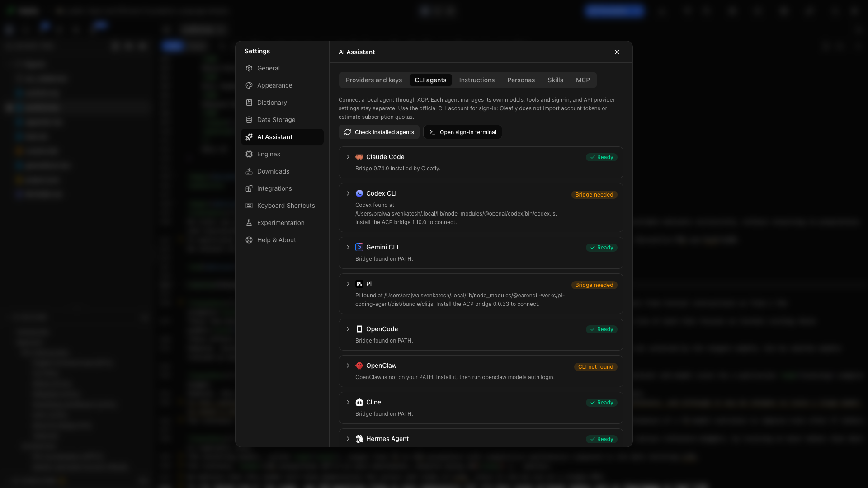Image resolution: width=868 pixels, height=488 pixels.
Task: Click the Codex CLI agent icon
Action: point(359,193)
